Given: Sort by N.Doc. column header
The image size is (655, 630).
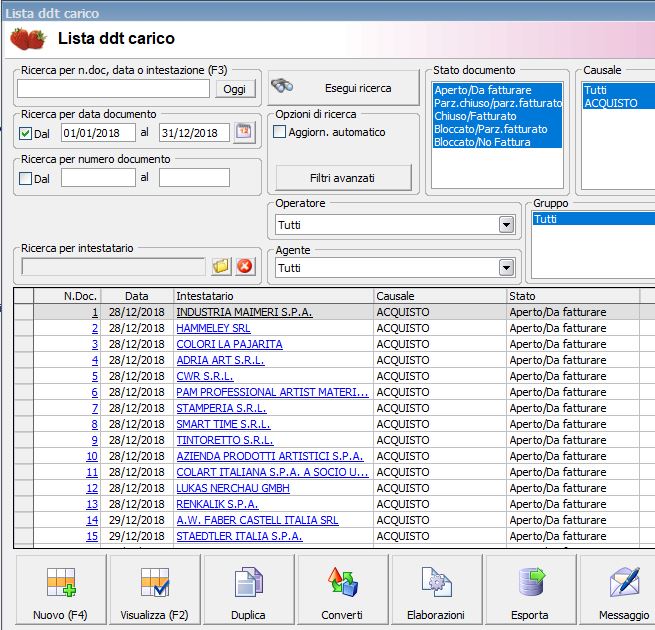Looking at the screenshot, I should click(67, 296).
